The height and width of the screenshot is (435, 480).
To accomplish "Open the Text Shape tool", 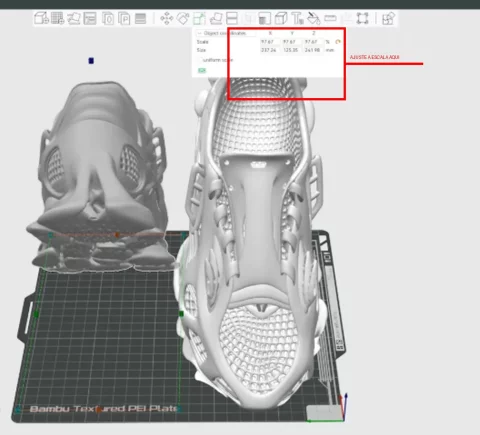I will (297, 18).
